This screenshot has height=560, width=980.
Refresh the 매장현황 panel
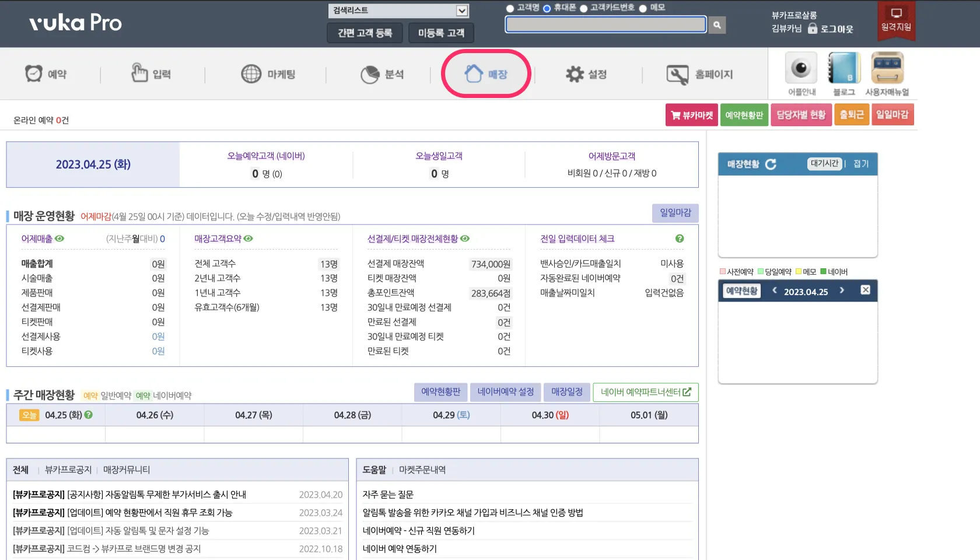[771, 164]
